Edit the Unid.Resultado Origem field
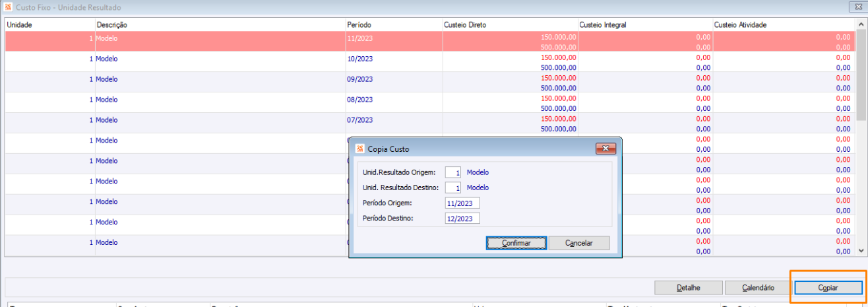 point(453,172)
